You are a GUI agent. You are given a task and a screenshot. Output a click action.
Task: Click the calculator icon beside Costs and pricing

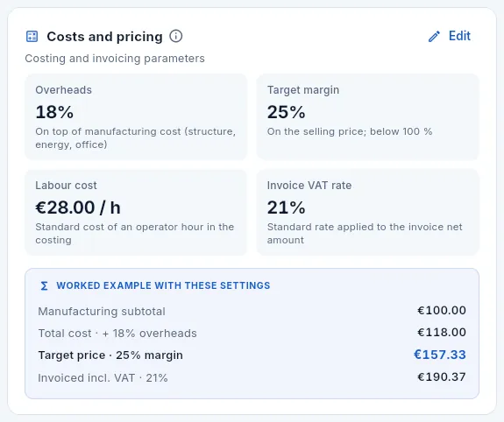tap(32, 36)
